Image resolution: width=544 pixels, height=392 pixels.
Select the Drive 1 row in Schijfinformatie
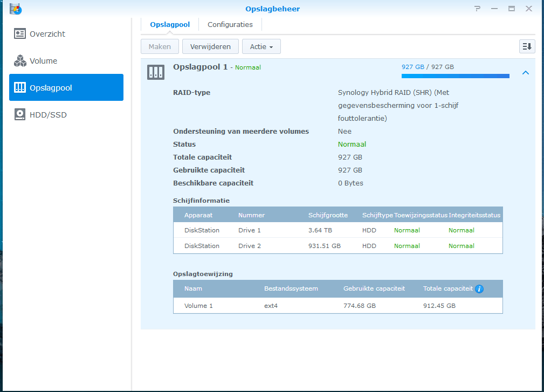[338, 230]
